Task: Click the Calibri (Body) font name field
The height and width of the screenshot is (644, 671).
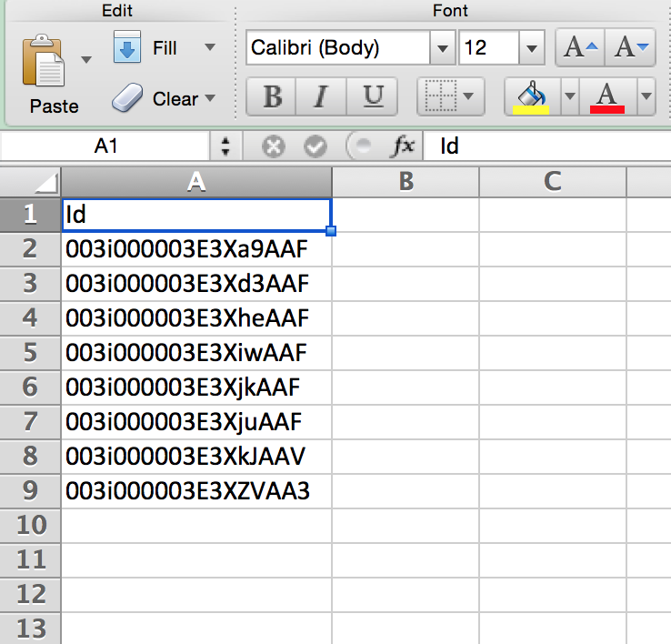Action: point(338,47)
